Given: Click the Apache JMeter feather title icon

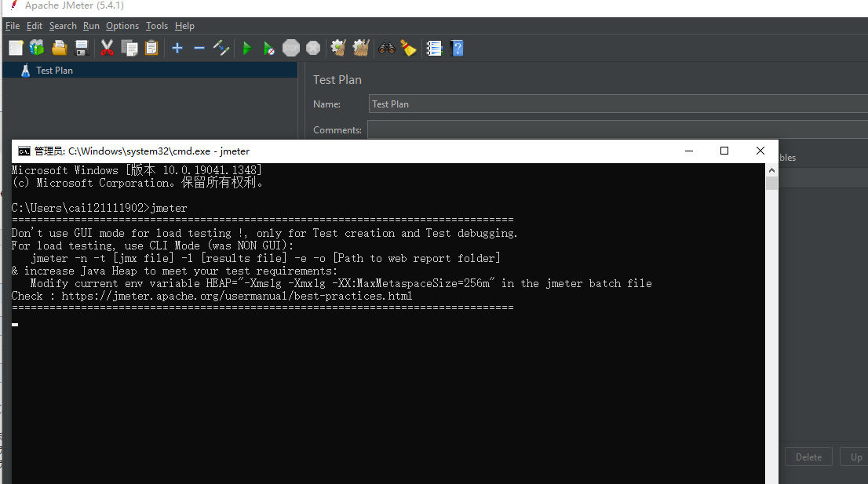Looking at the screenshot, I should (x=14, y=5).
